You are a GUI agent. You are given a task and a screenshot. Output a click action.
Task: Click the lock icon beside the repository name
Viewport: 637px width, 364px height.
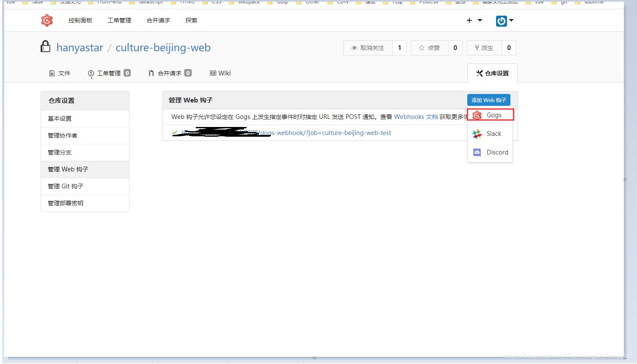[x=45, y=47]
